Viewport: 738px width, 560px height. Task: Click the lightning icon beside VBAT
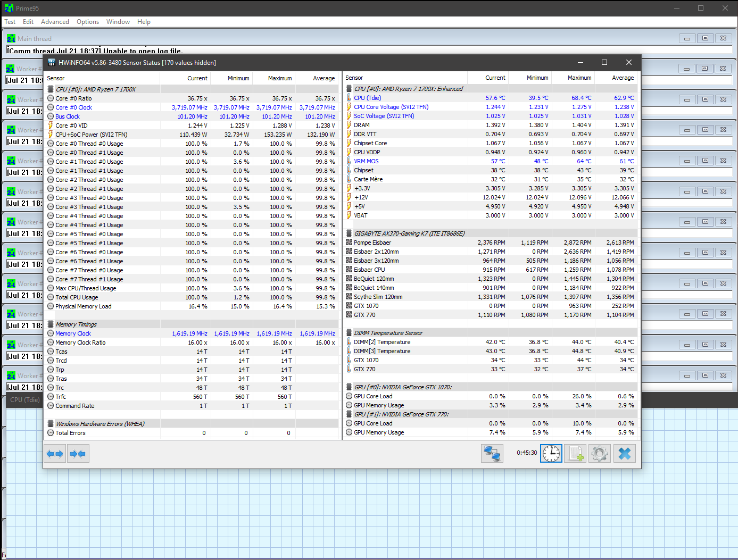point(349,215)
